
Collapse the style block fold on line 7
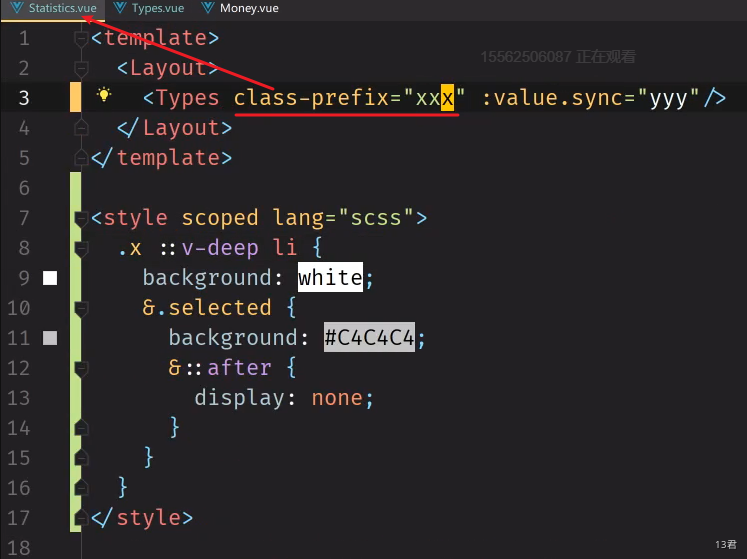81,219
